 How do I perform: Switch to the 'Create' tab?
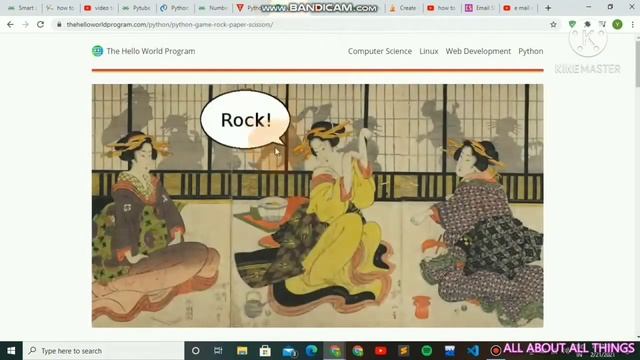click(404, 8)
